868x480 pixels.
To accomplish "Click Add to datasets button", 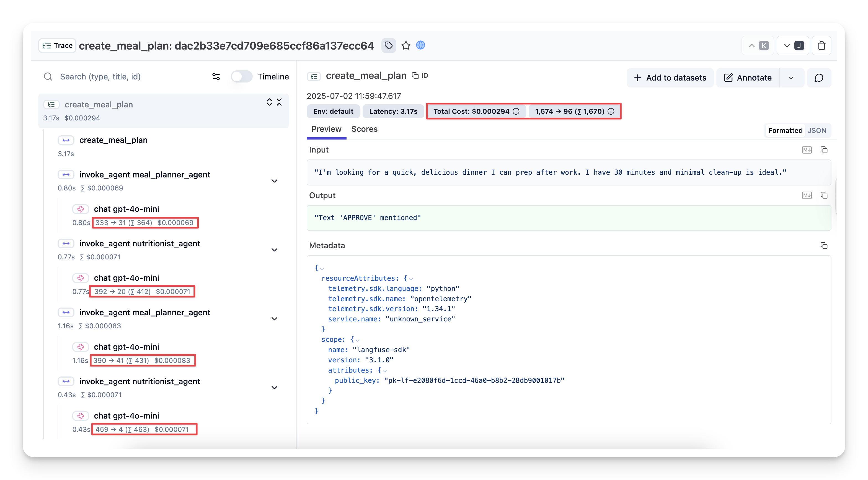I will (x=670, y=78).
